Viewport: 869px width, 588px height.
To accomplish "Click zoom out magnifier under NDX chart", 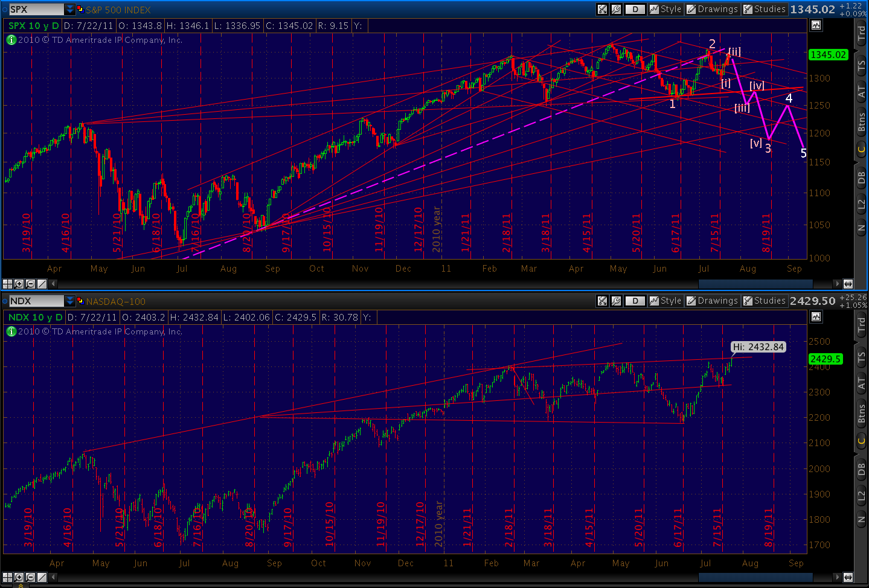I will tap(30, 578).
